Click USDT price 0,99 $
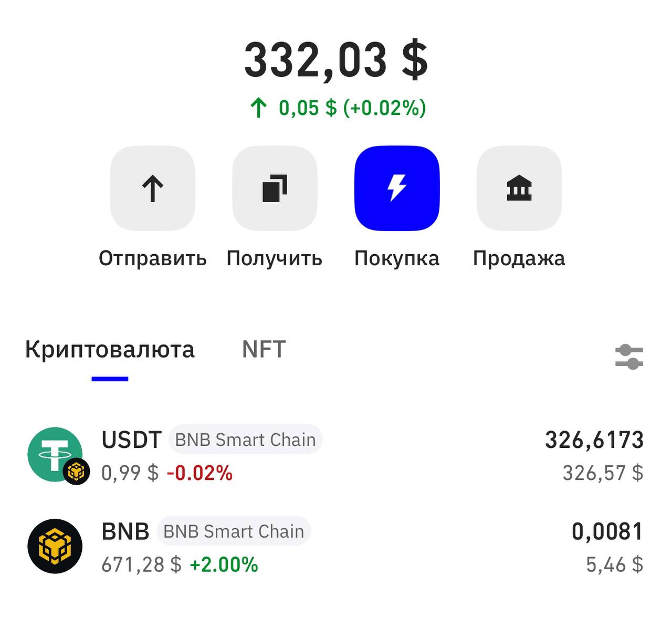The height and width of the screenshot is (617, 672). pos(130,473)
